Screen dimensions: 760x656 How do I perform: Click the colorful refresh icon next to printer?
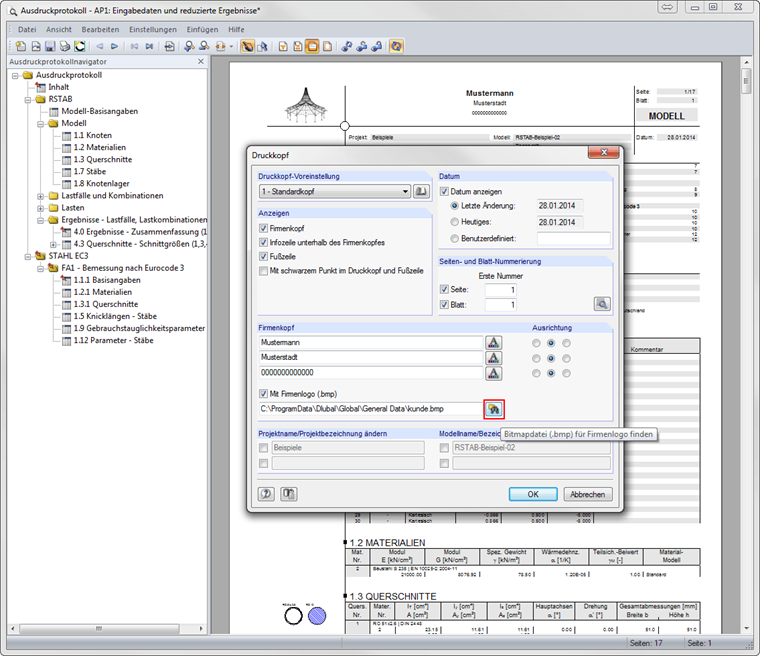79,47
